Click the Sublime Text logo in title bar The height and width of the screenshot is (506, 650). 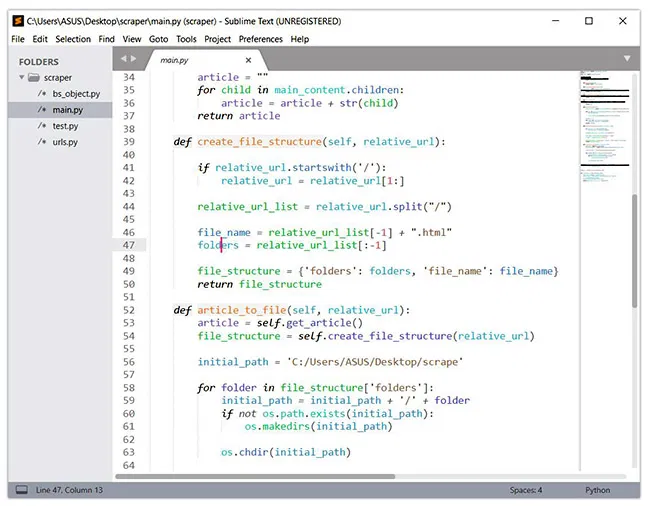tap(18, 20)
